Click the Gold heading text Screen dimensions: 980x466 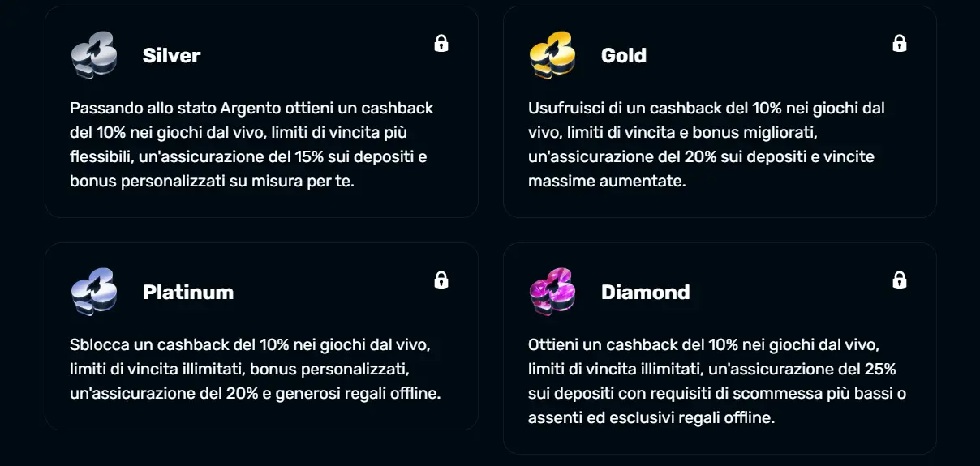pyautogui.click(x=624, y=55)
